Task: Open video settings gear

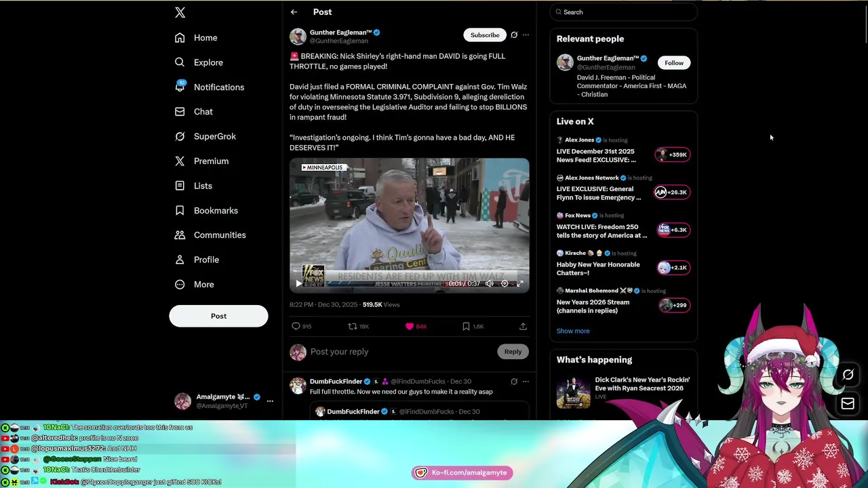Action: 505,284
